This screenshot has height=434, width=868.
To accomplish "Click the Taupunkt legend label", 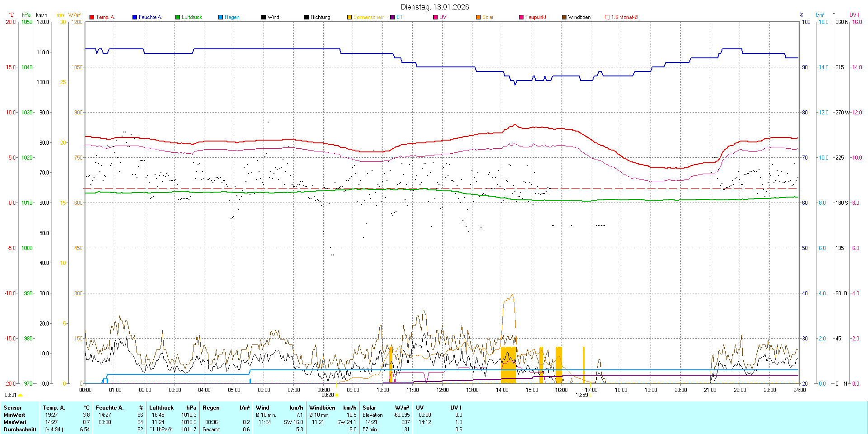I will pyautogui.click(x=536, y=17).
